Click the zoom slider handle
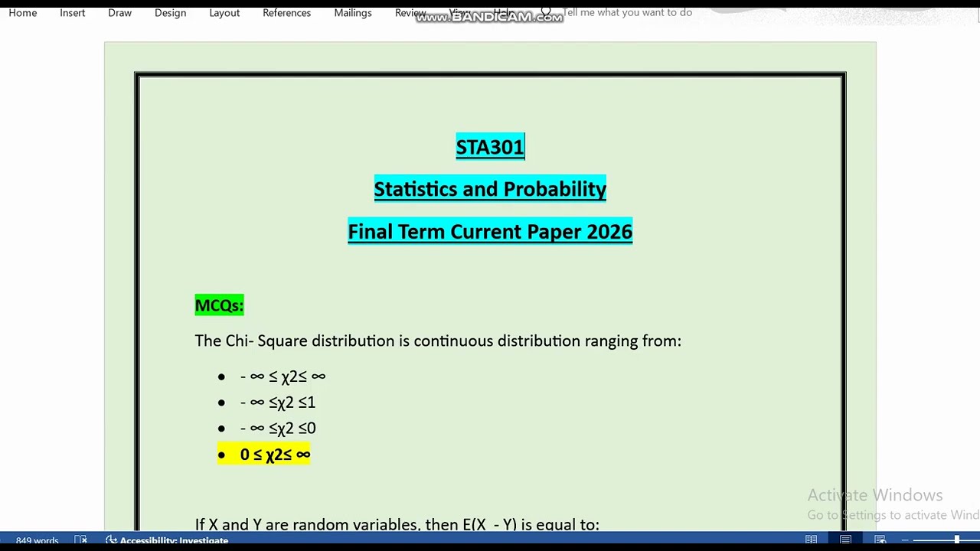 (x=956, y=540)
